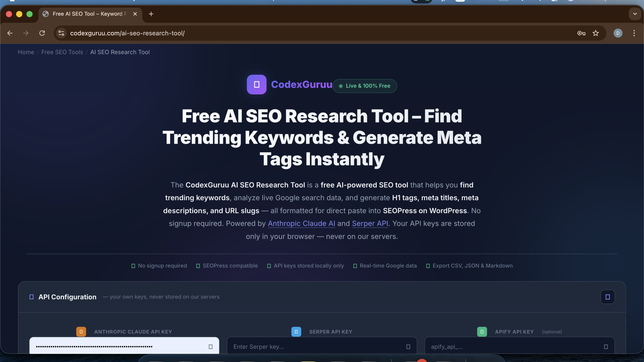Click the blue Serper API key icon
This screenshot has width=644, height=362.
[x=296, y=331]
